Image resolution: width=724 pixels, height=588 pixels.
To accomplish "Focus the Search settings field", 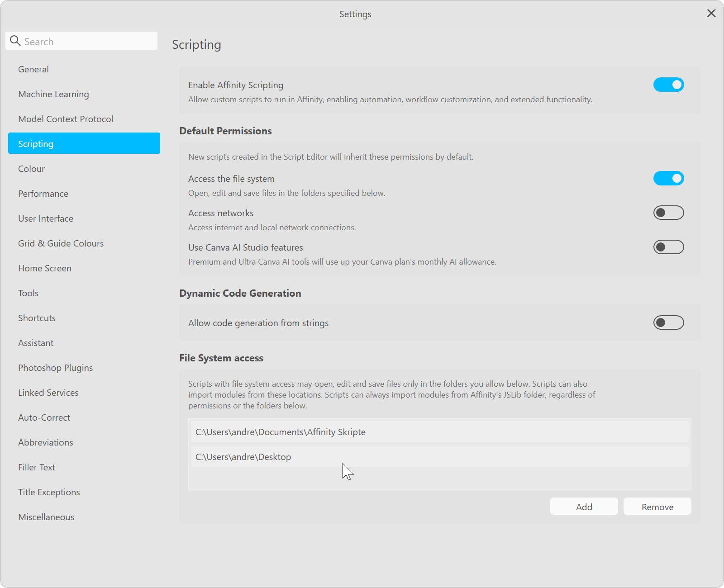I will [x=81, y=41].
